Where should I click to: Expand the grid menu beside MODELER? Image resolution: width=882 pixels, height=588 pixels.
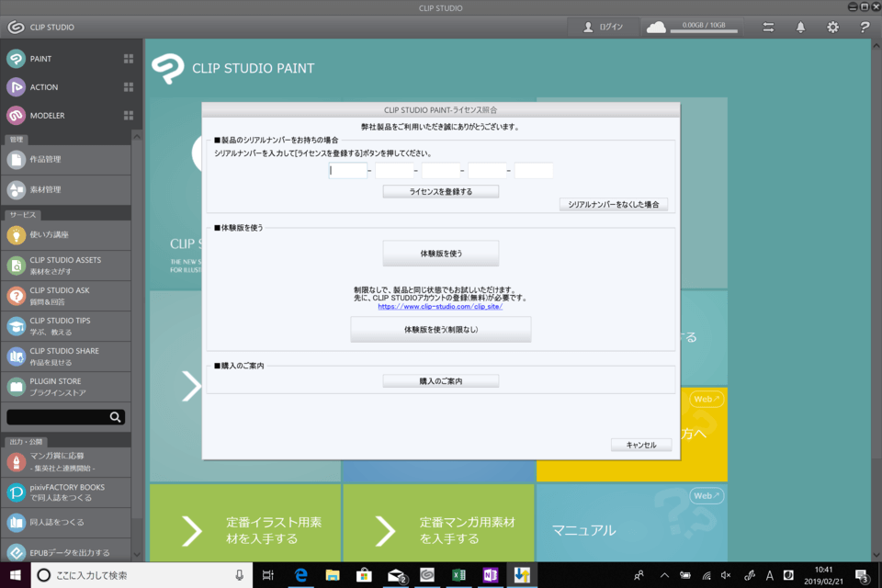tap(129, 116)
